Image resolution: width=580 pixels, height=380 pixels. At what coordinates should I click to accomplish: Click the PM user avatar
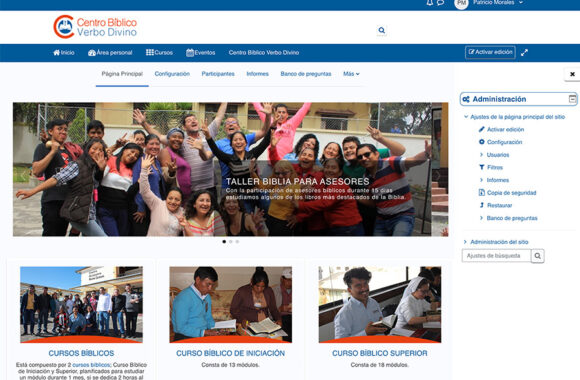tap(461, 3)
